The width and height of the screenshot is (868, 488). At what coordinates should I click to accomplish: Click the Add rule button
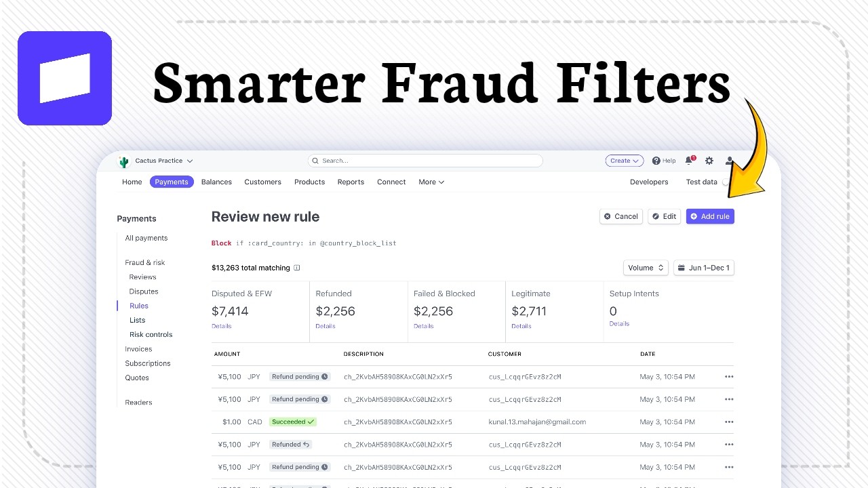710,216
